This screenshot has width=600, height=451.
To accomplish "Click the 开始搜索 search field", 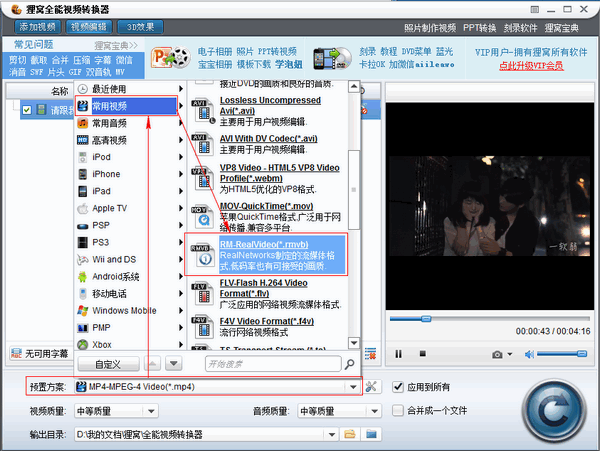I will pyautogui.click(x=273, y=364).
